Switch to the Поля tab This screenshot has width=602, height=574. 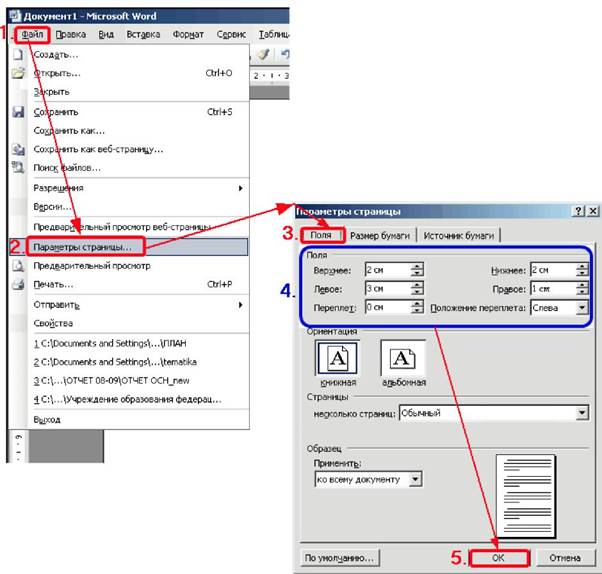[x=321, y=235]
